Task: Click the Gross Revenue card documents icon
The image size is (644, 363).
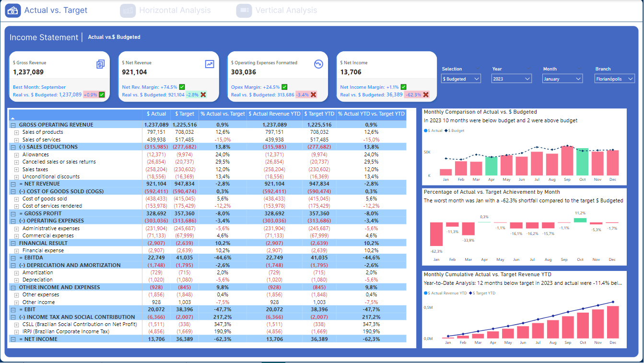Action: 100,64
